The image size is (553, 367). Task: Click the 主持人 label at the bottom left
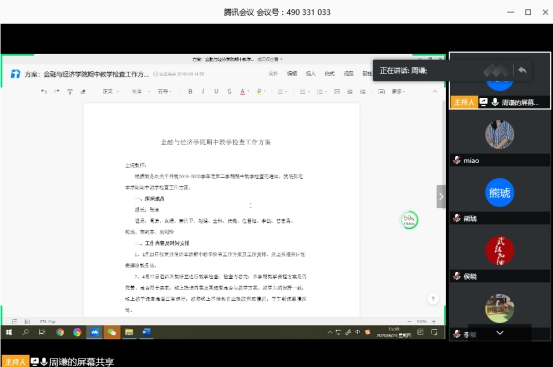(x=15, y=362)
